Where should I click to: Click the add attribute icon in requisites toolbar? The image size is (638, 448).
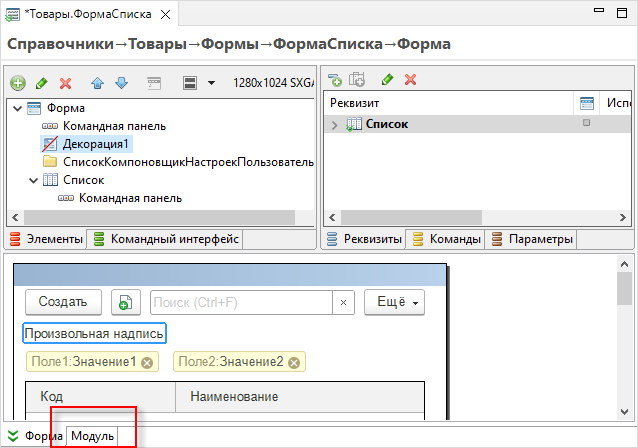pyautogui.click(x=335, y=79)
